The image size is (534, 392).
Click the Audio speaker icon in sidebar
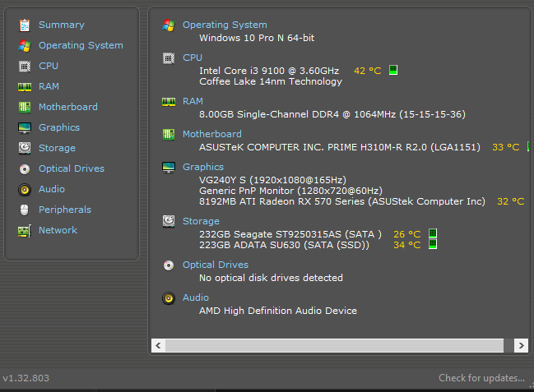25,190
